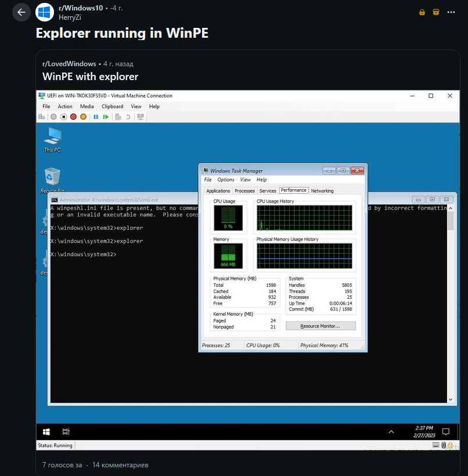The image size is (468, 476).
Task: Open the 'WinPE with explorer' crosspost title
Action: 90,77
